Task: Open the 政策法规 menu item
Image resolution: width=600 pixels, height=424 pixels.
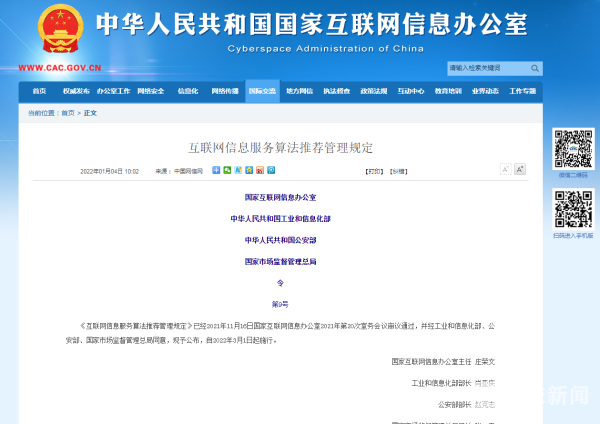Action: point(373,91)
